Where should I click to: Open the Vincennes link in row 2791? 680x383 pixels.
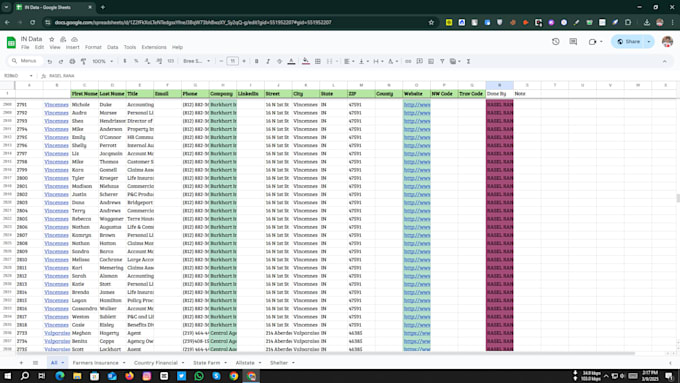pyautogui.click(x=56, y=105)
